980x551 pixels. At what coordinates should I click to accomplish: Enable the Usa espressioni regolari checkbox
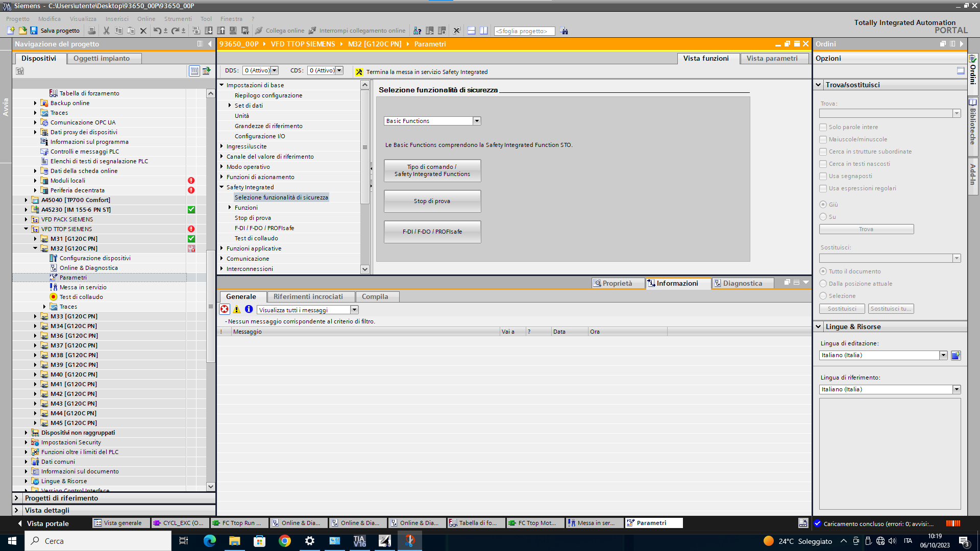tap(823, 188)
